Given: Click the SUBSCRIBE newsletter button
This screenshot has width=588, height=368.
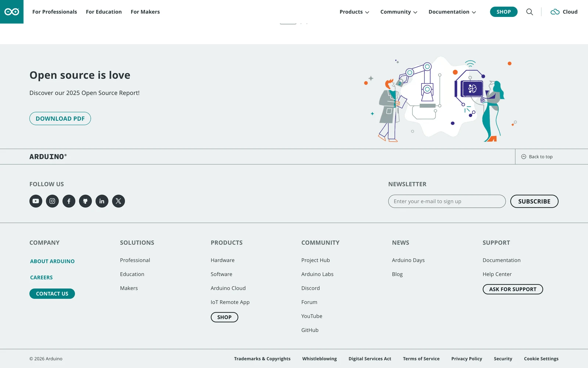Looking at the screenshot, I should coord(534,201).
